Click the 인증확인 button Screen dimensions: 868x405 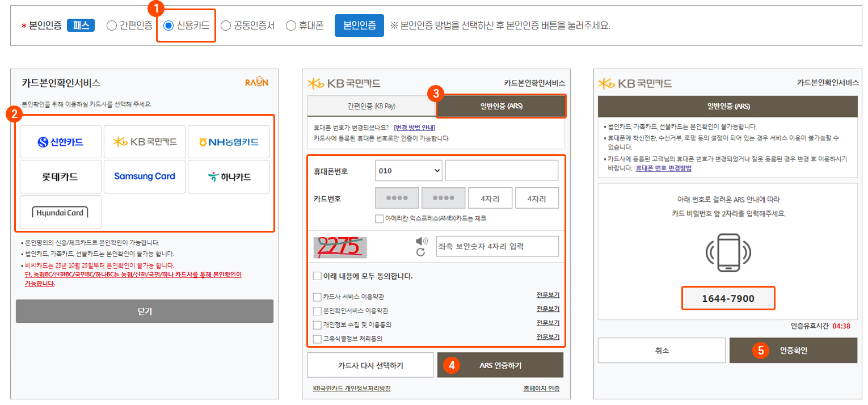point(793,351)
